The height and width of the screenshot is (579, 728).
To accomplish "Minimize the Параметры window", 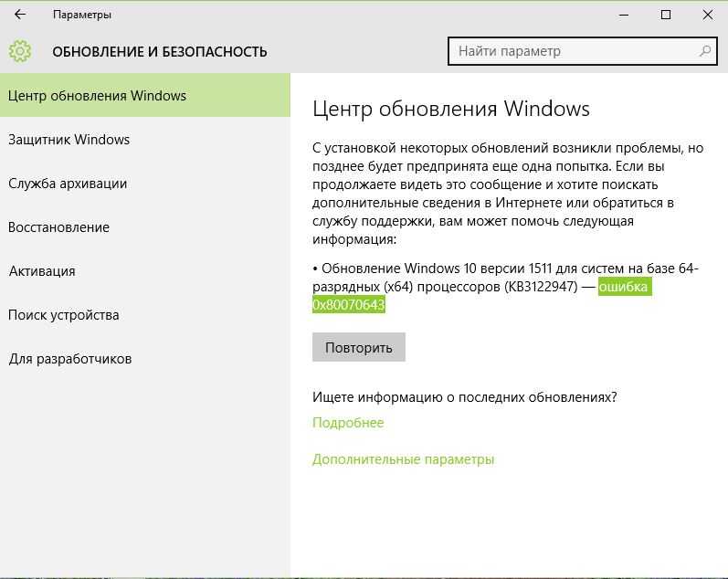I will [x=624, y=15].
